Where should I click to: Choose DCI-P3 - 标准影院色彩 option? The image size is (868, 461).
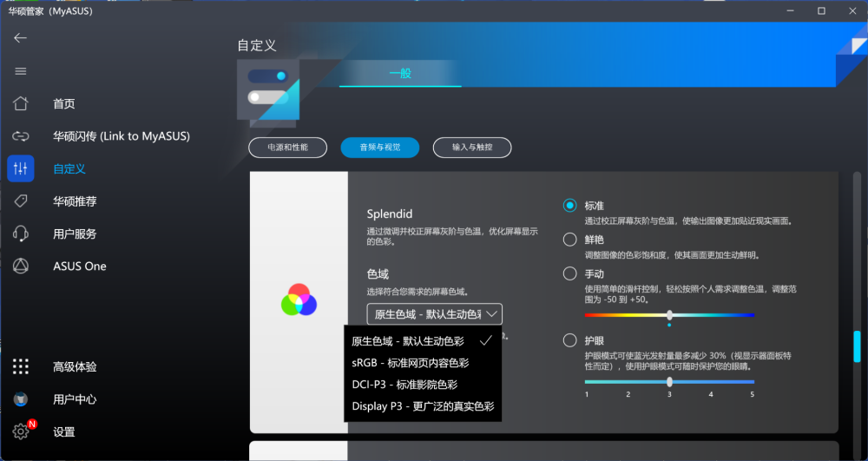click(x=423, y=385)
